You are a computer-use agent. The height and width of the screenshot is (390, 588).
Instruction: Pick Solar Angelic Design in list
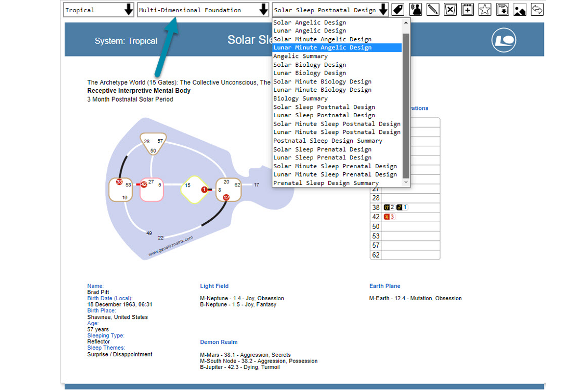tap(310, 23)
